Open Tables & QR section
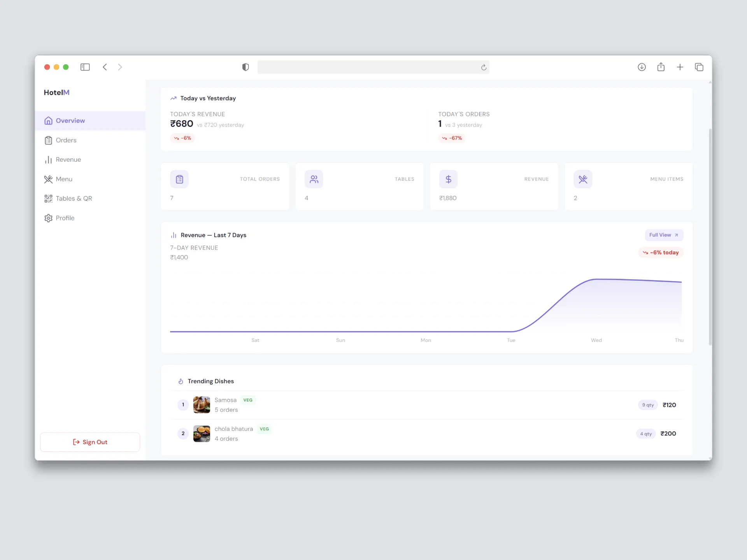Viewport: 747px width, 560px height. click(x=90, y=198)
